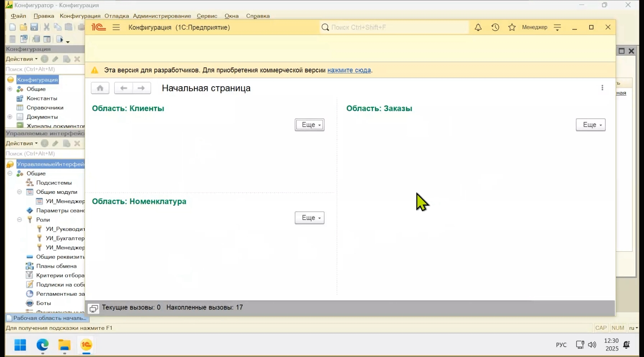The width and height of the screenshot is (644, 357).
Task: Open favorites star icon
Action: (x=512, y=27)
